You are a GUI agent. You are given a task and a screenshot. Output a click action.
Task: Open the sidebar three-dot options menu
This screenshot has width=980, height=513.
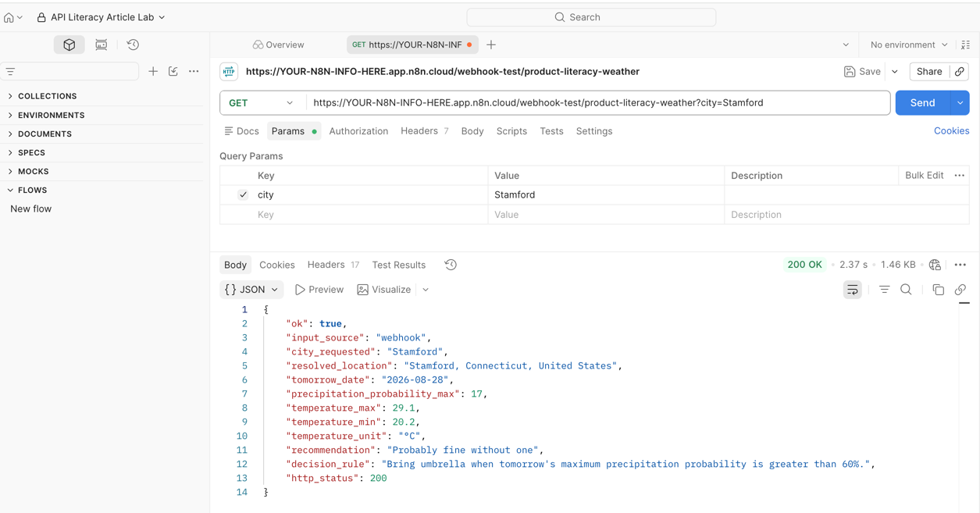(x=194, y=72)
